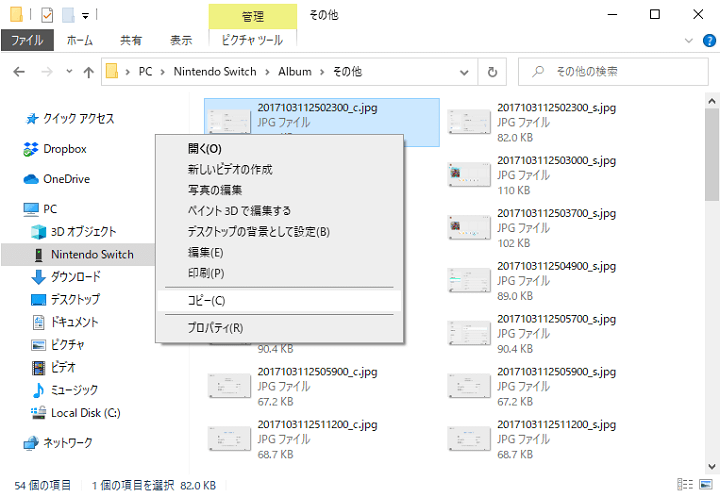The image size is (720, 497).
Task: Expand chevron after PC in the path
Action: pyautogui.click(x=163, y=72)
